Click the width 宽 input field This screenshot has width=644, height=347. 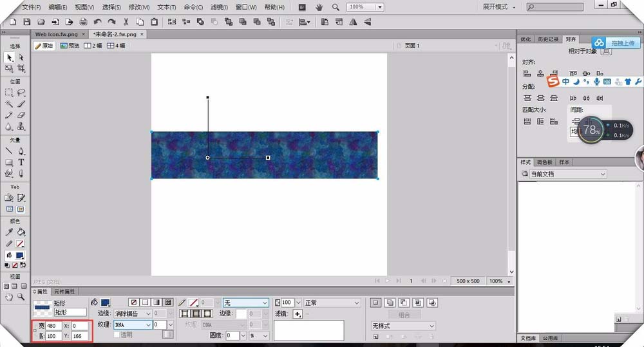(53, 326)
